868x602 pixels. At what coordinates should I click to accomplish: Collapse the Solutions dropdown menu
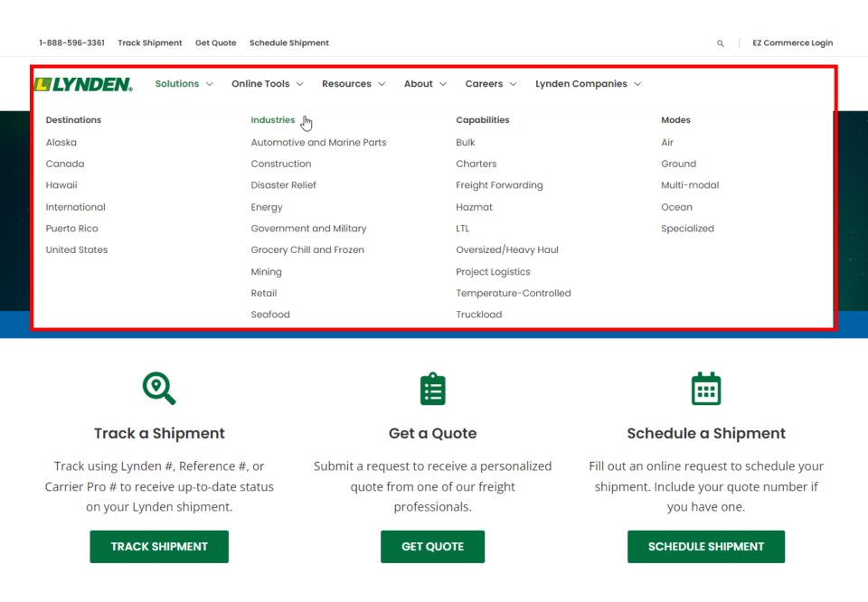pos(184,84)
